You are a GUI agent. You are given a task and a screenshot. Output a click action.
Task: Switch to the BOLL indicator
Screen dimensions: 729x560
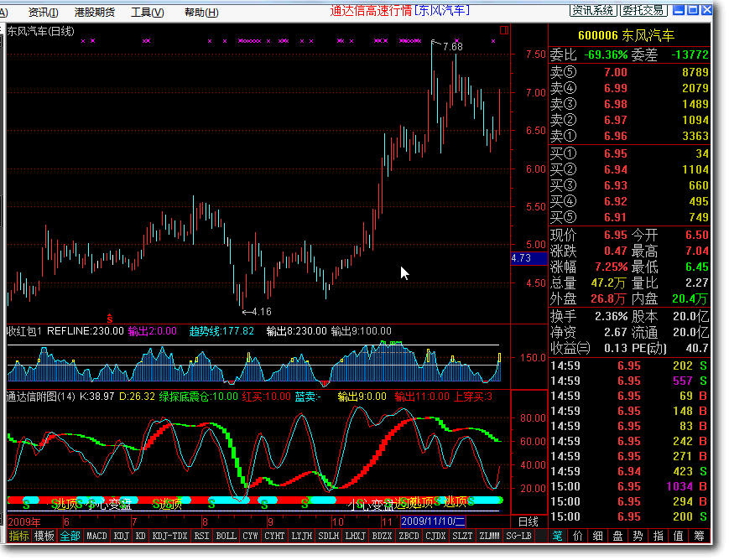coord(226,536)
